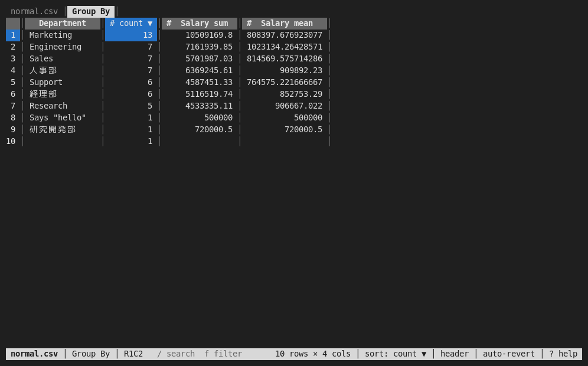Sort by the Salary sum column header
The width and height of the screenshot is (588, 366).
[200, 23]
